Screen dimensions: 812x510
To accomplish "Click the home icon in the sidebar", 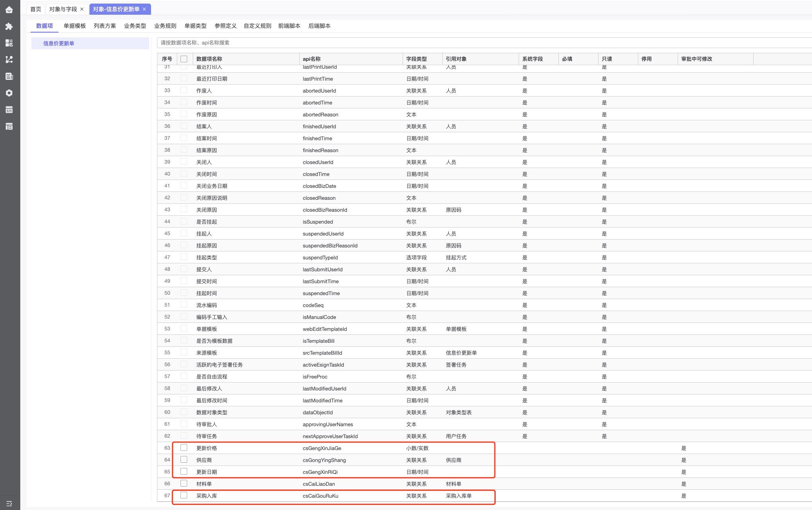I will click(9, 10).
